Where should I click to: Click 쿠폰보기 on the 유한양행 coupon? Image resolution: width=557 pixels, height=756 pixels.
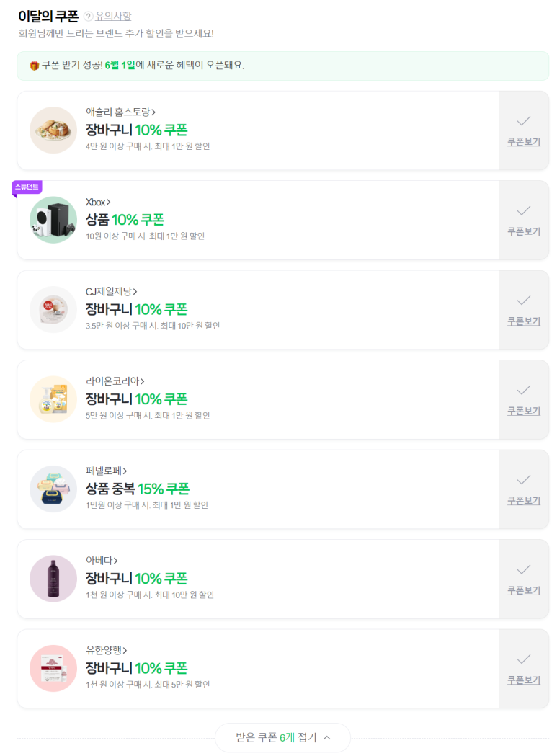(524, 680)
